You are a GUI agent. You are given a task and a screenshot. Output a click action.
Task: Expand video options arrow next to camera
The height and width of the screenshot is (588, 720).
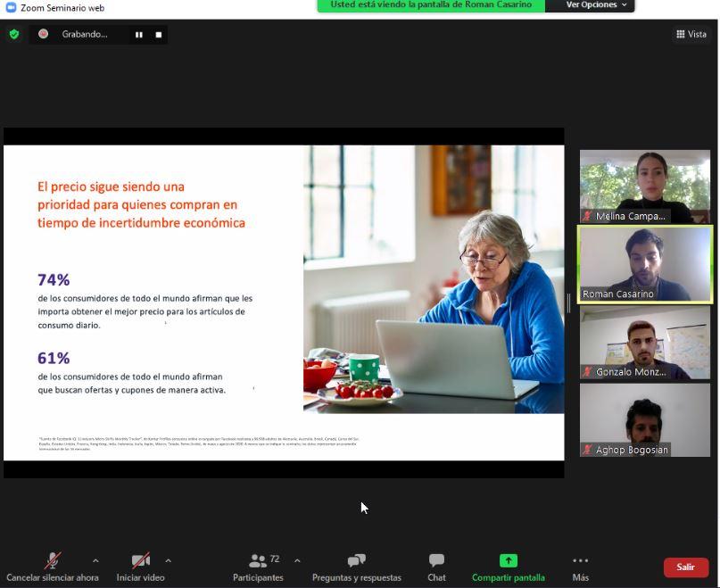(x=168, y=561)
